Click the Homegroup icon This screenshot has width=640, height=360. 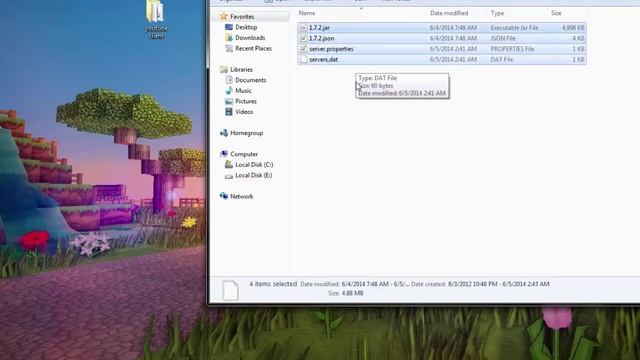224,133
